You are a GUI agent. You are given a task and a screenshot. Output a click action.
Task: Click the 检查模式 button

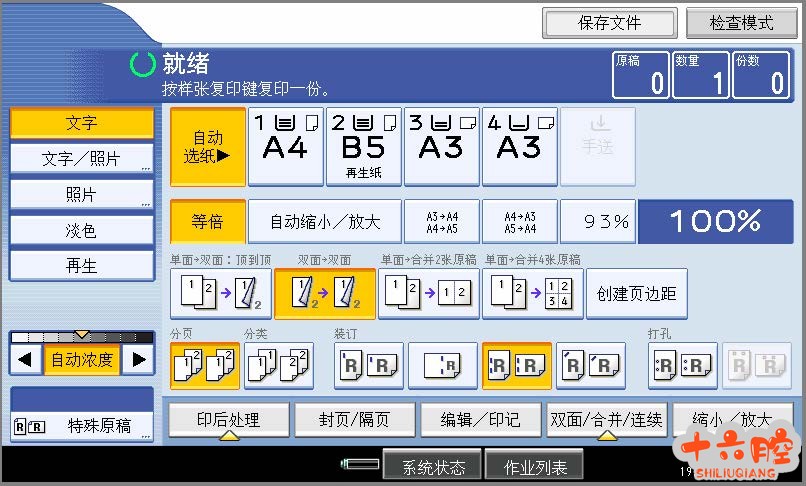click(741, 22)
